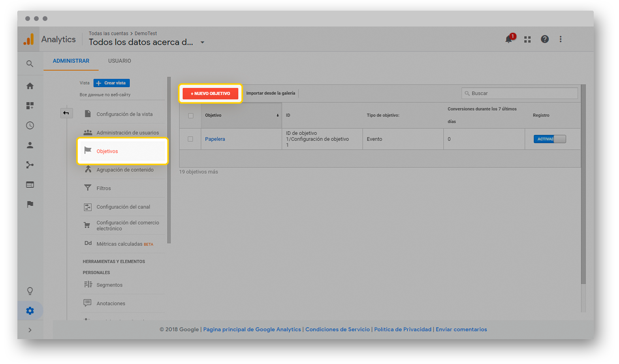Open the Papelera goal link

point(215,139)
